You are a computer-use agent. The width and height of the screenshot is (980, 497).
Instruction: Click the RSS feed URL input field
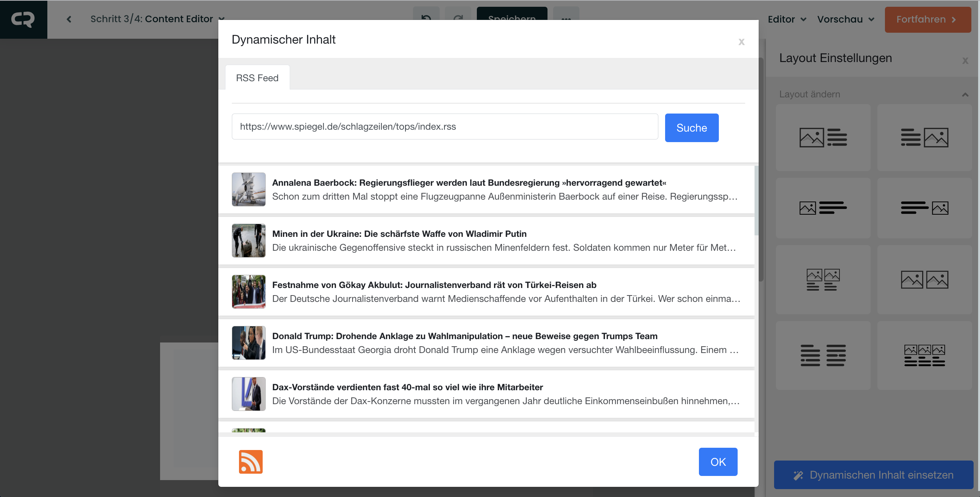tap(445, 126)
